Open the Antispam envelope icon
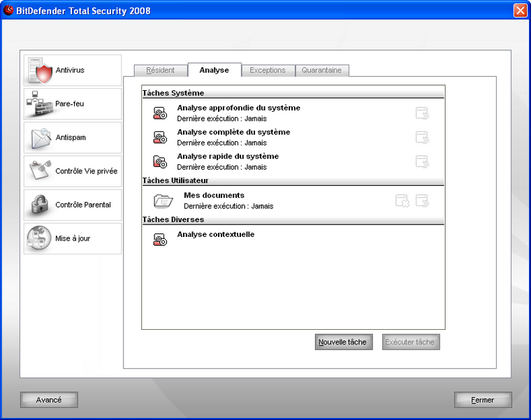 tap(41, 138)
